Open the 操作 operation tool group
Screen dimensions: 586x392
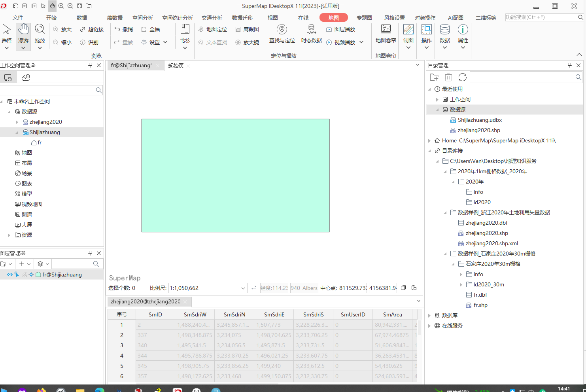pyautogui.click(x=427, y=36)
